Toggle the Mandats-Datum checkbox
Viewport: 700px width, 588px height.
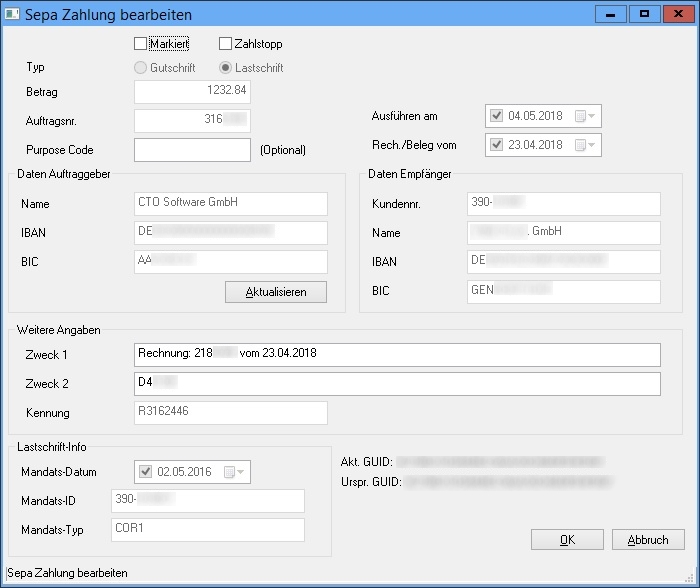(x=145, y=472)
